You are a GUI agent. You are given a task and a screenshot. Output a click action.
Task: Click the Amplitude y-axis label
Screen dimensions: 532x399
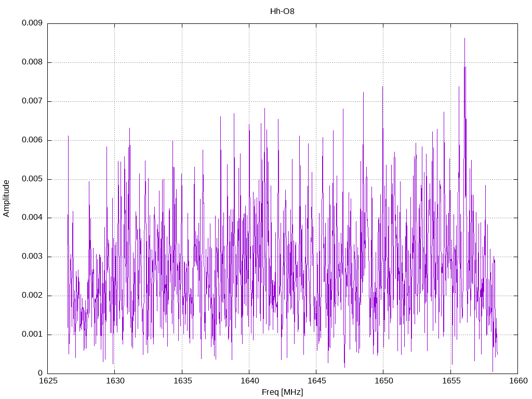pos(6,198)
